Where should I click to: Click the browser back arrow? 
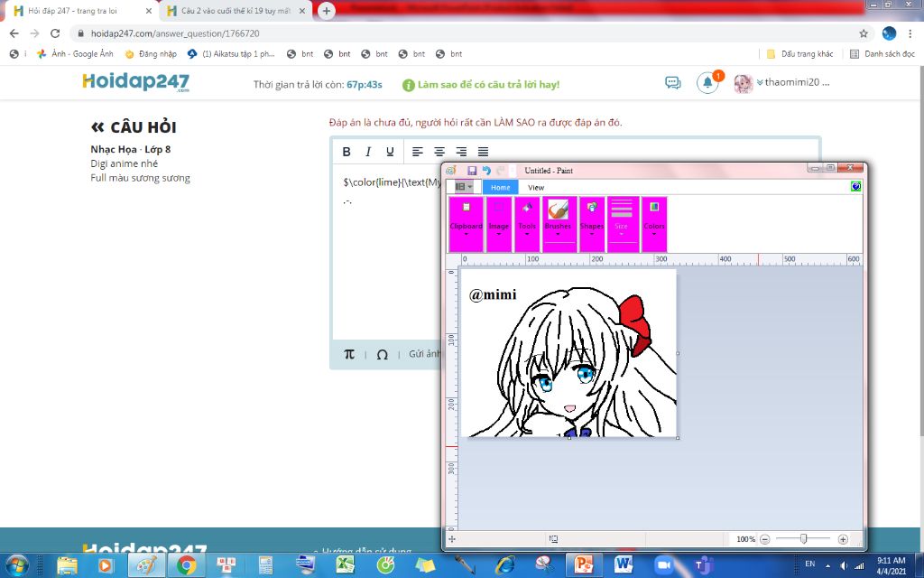(x=14, y=33)
